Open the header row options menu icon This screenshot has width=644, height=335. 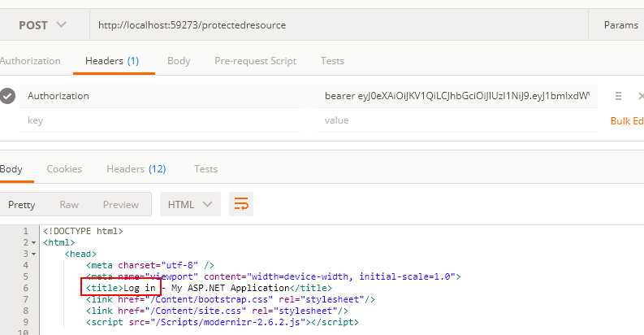(618, 96)
